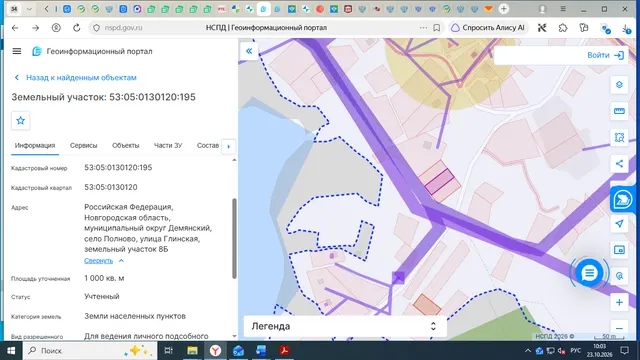
Task: Open the overview map window tool
Action: coord(619,250)
